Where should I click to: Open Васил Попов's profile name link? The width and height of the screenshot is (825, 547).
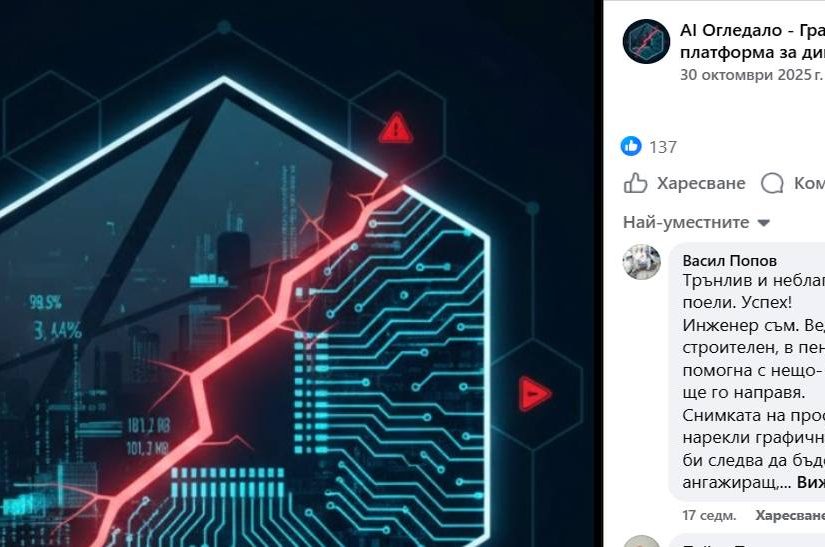[x=729, y=260]
